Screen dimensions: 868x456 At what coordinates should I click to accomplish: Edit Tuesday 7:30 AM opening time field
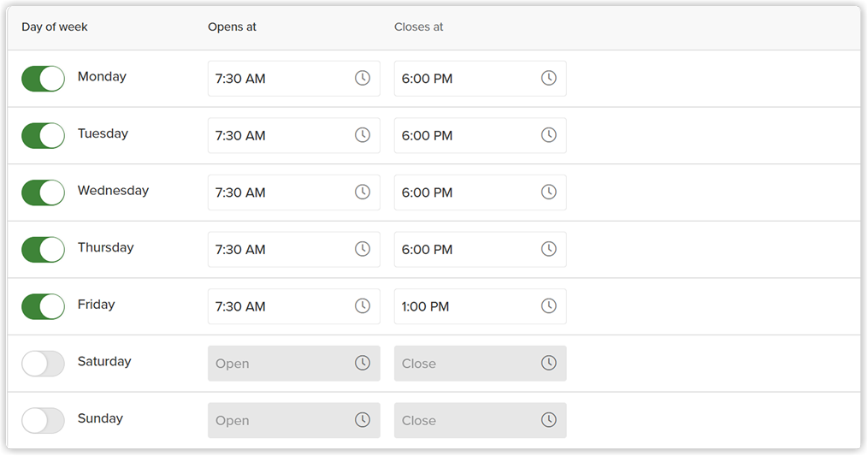pyautogui.click(x=294, y=136)
